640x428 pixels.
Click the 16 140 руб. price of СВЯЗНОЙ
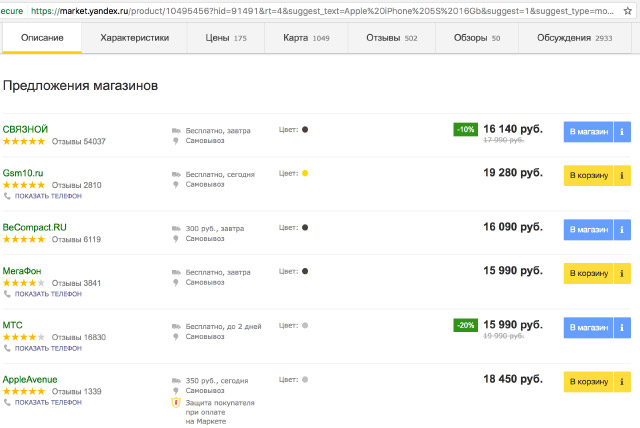513,129
